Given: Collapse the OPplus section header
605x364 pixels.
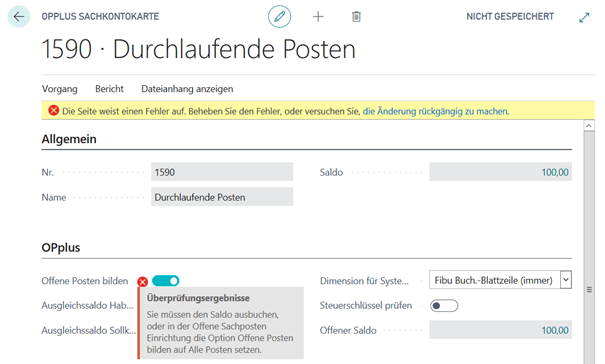Looking at the screenshot, I should point(61,247).
